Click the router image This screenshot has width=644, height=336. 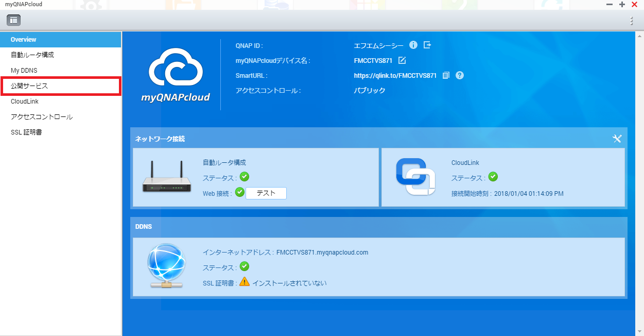pos(167,176)
